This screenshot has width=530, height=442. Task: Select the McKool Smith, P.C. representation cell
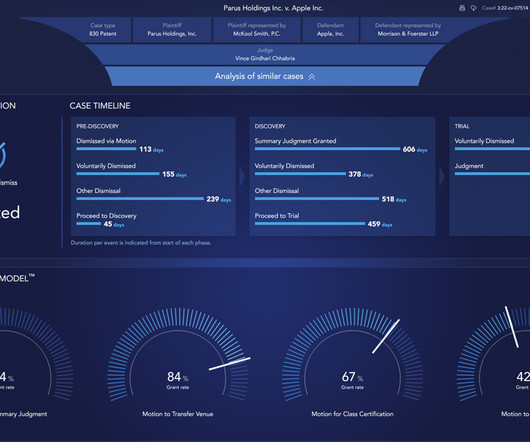click(x=257, y=30)
